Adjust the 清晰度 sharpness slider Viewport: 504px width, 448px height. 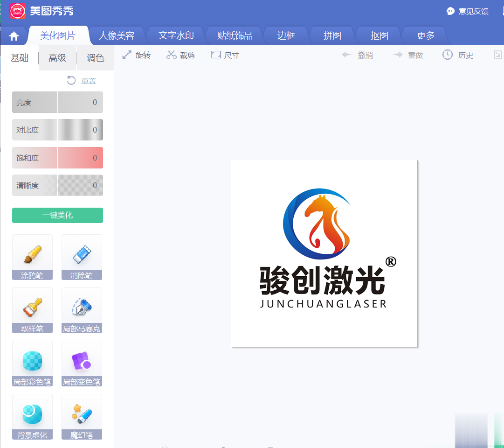coord(57,185)
